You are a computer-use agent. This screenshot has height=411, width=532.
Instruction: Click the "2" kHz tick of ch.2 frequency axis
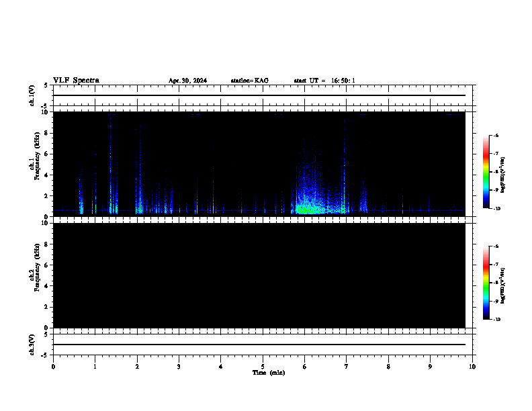coord(46,307)
